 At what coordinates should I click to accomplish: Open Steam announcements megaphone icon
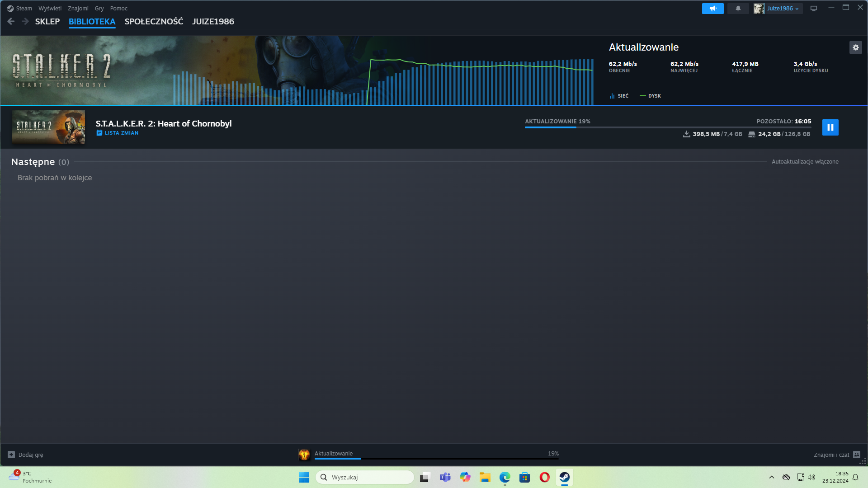tap(712, 9)
